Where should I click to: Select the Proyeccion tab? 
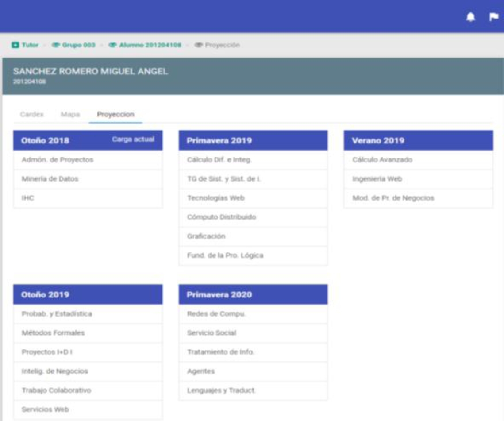115,114
